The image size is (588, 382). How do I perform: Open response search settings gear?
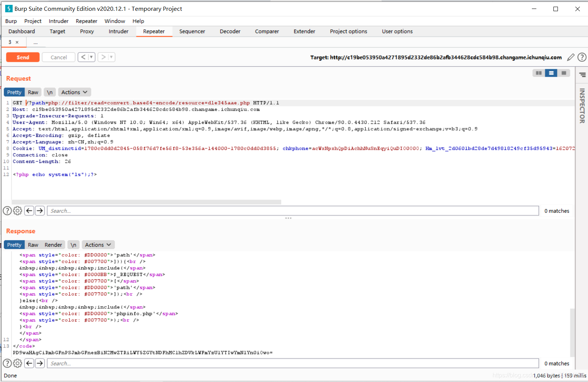pos(17,363)
